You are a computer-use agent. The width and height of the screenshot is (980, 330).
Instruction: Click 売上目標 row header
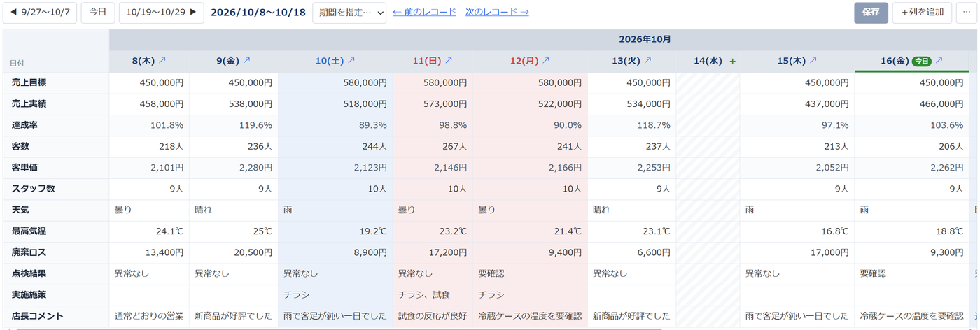(56, 83)
